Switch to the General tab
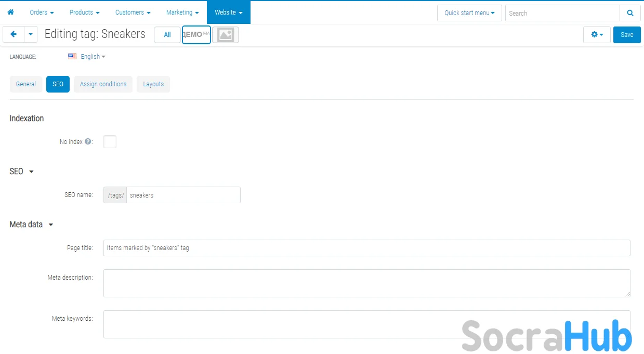644x354 pixels. click(26, 84)
